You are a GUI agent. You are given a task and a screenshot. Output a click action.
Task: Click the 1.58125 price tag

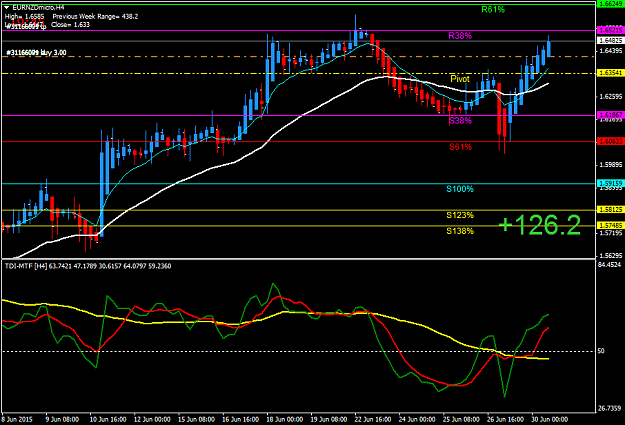tap(610, 210)
